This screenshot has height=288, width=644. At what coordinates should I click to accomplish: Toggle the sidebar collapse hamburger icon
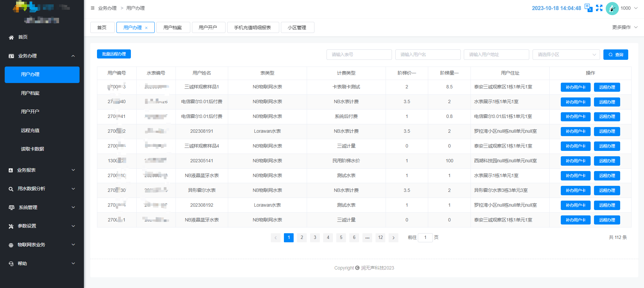pos(93,8)
